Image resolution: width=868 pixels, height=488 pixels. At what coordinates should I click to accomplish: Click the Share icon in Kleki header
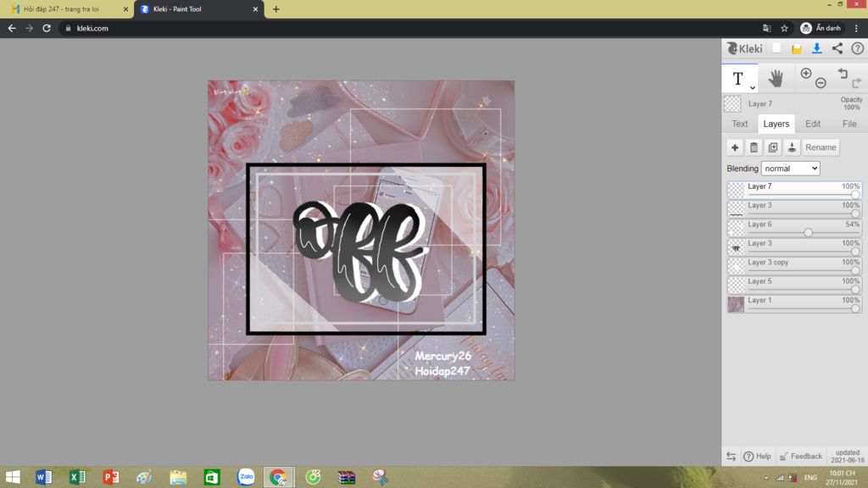(838, 48)
